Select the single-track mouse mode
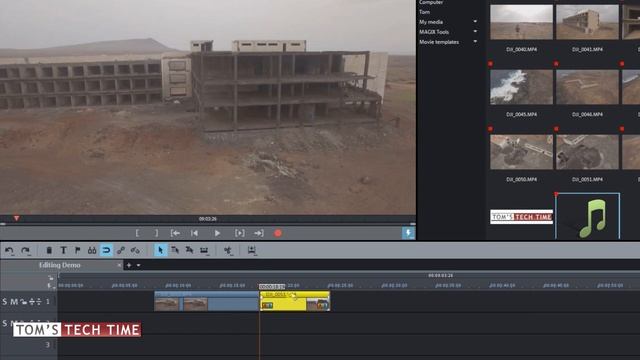640x360 pixels. tap(175, 250)
